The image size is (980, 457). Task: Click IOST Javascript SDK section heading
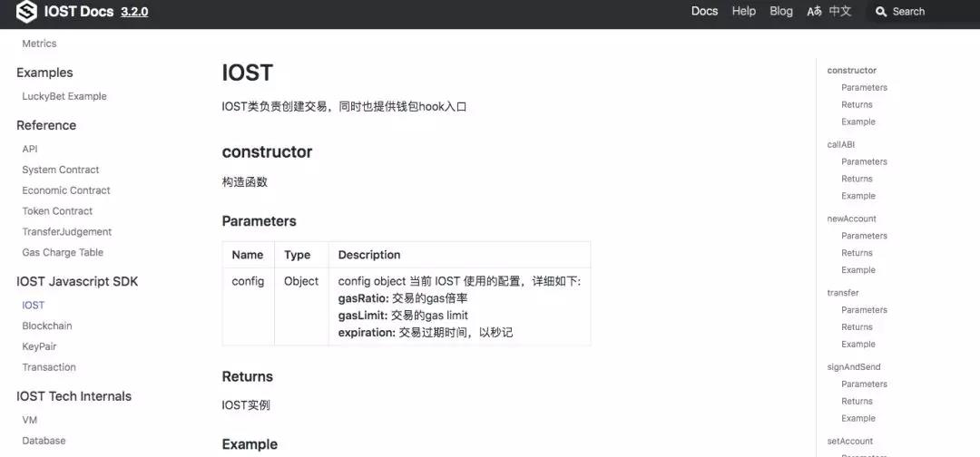[x=77, y=282]
